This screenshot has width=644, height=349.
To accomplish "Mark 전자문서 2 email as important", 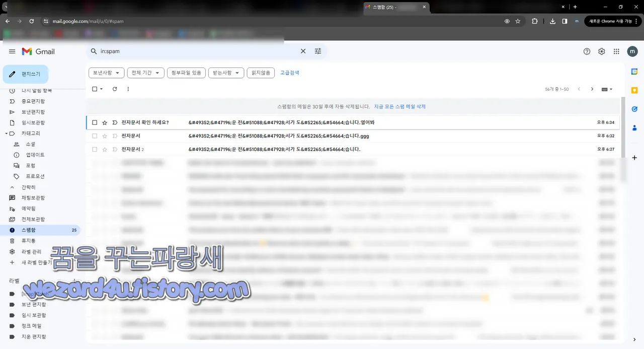I will coord(115,150).
